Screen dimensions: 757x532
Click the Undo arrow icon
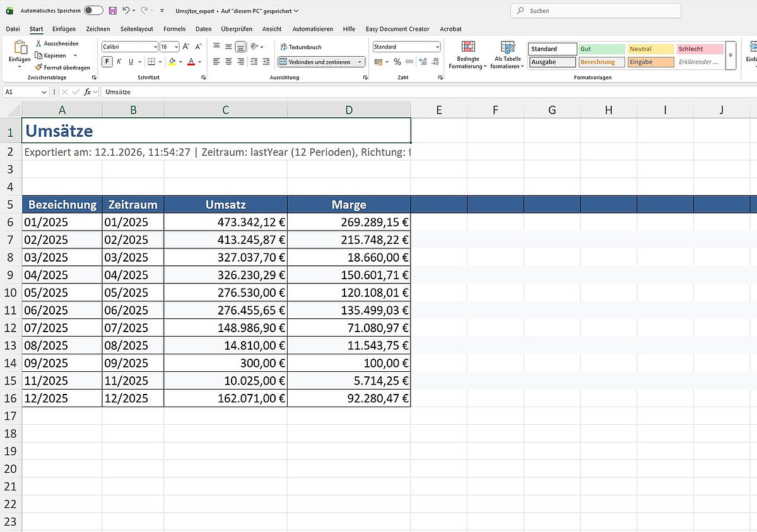(x=126, y=11)
